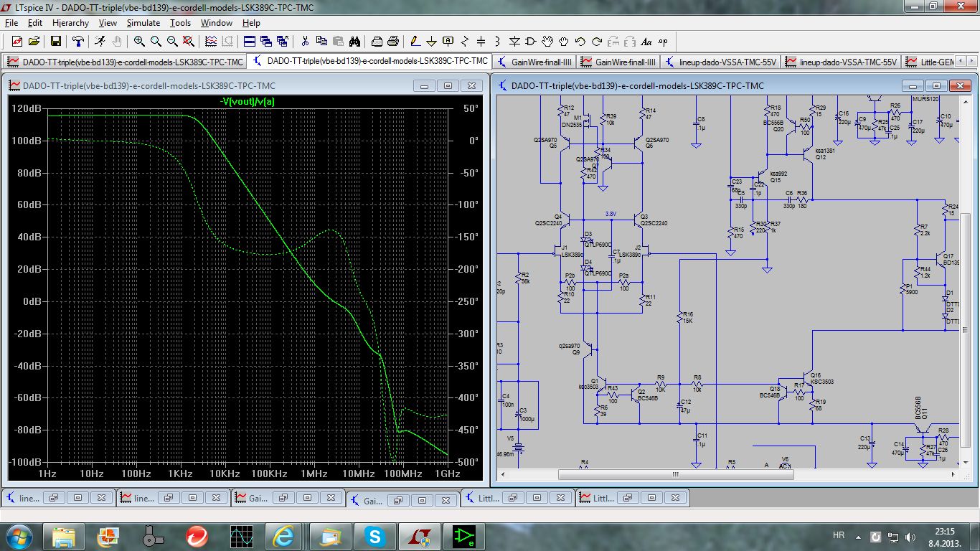This screenshot has height=551, width=980.
Task: Open the File menu
Action: point(11,23)
